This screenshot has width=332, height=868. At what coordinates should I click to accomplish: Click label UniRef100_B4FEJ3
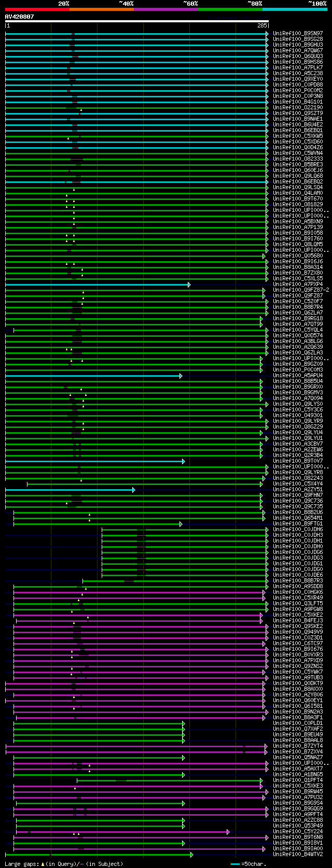coord(298,621)
